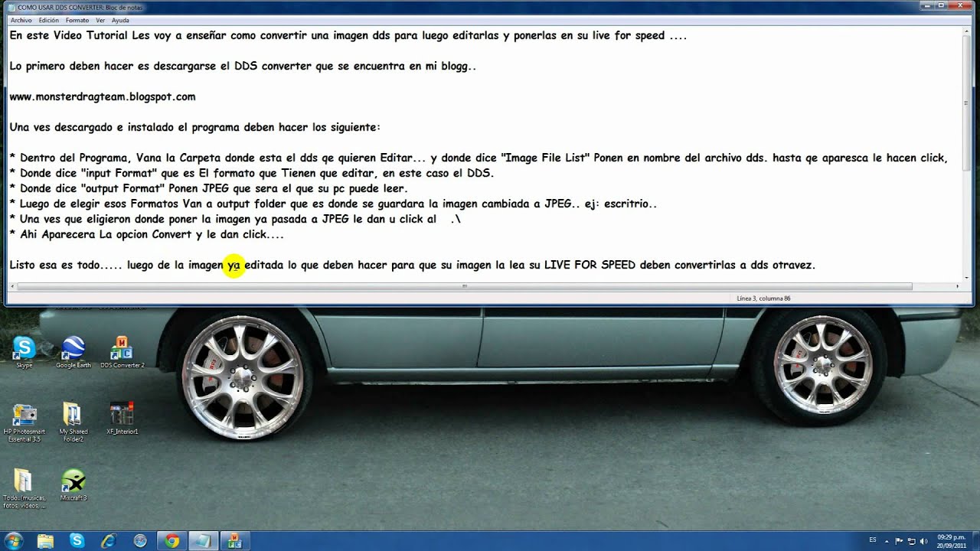This screenshot has width=980, height=551.
Task: Click the word "LIVE FOR SPEED" in text
Action: 590,266
